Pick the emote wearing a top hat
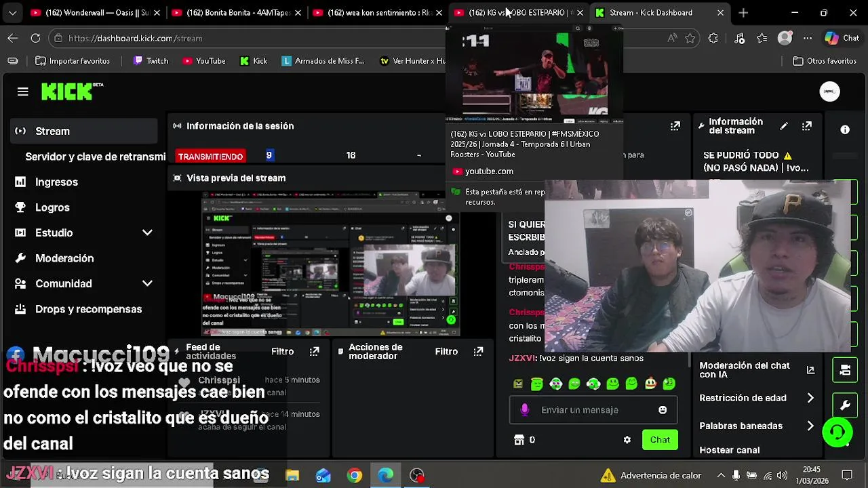The image size is (868, 488). click(x=650, y=384)
